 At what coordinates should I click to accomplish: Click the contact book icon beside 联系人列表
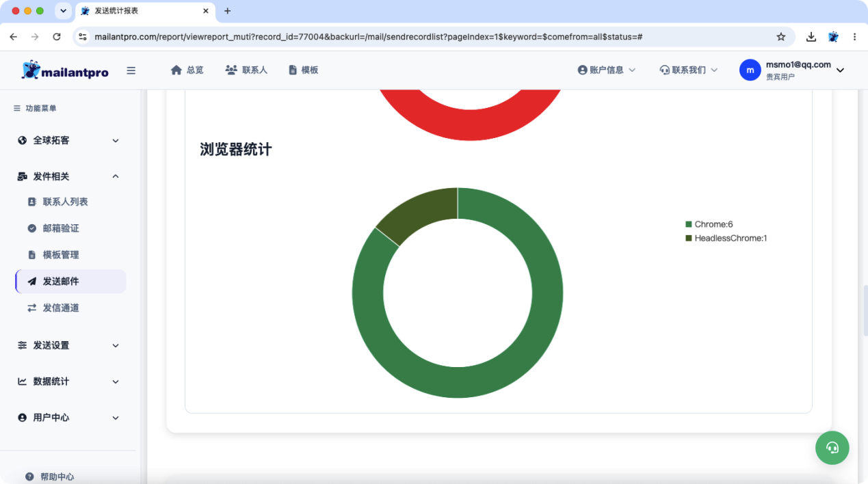point(31,202)
